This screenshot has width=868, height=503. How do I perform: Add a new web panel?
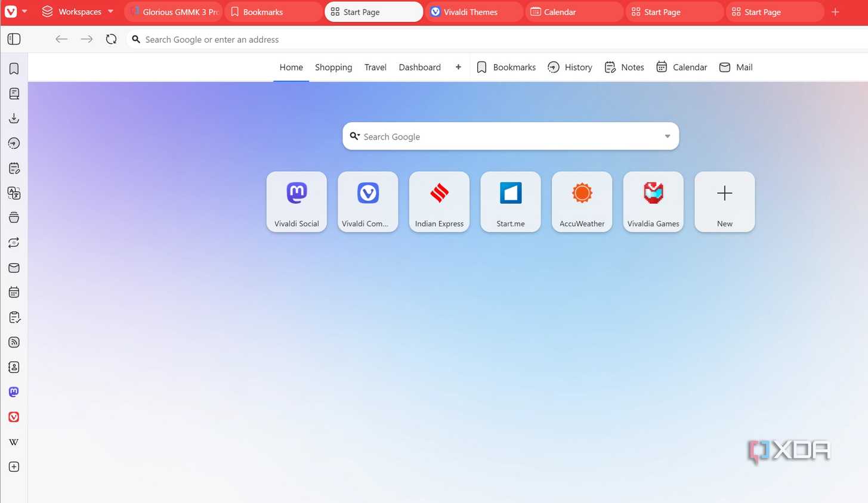click(14, 467)
